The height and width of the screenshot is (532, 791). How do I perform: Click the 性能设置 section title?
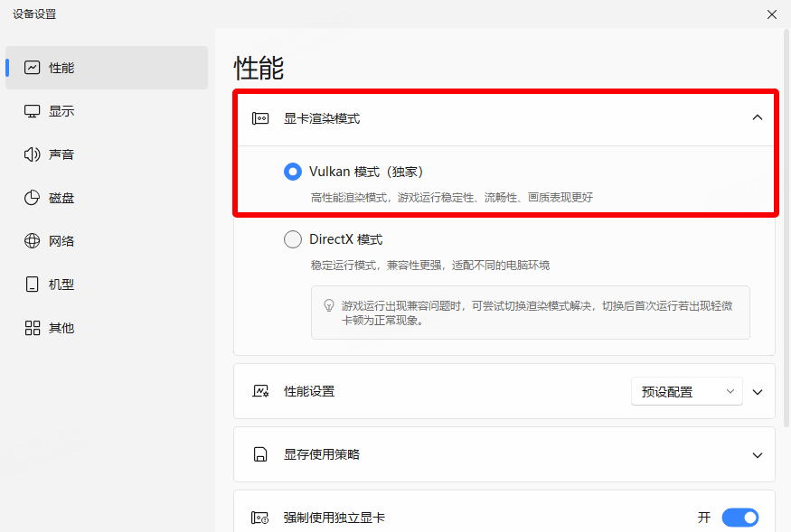[x=309, y=391]
